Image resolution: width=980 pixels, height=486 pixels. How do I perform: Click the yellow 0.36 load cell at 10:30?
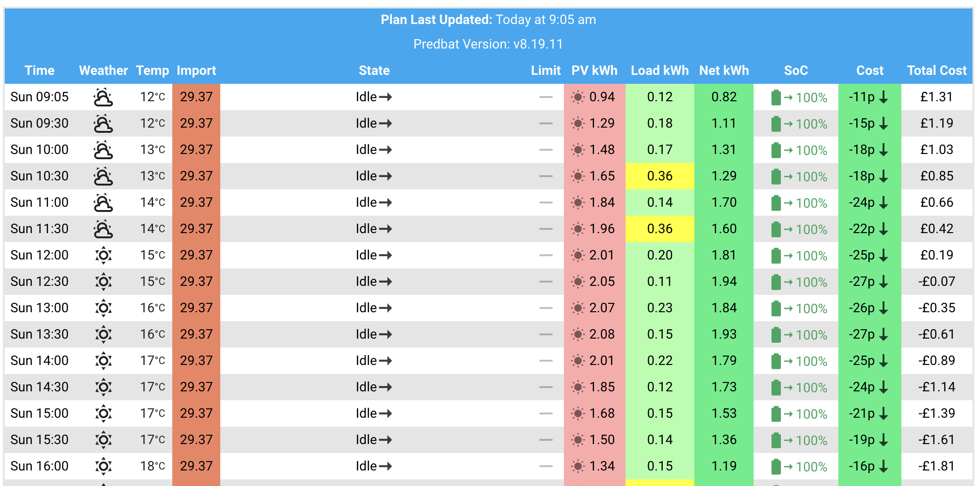tap(659, 176)
